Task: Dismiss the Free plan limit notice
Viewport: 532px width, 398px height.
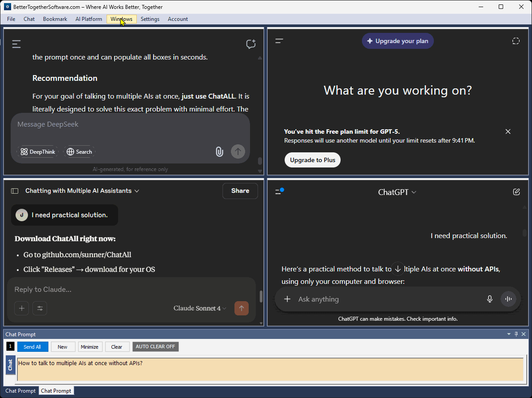Action: [508, 131]
